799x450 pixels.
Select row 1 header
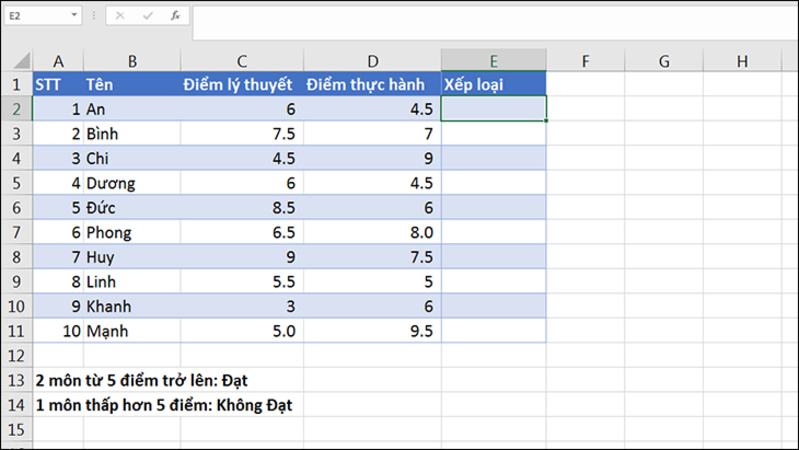[16, 84]
